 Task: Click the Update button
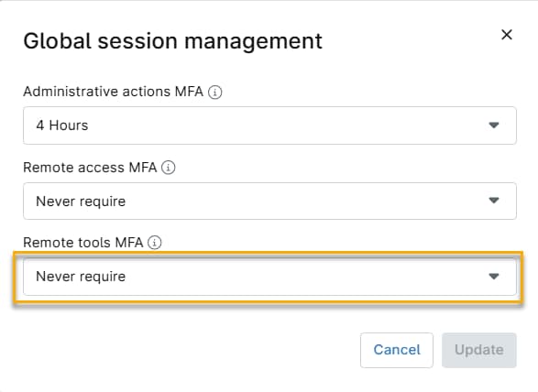479,350
